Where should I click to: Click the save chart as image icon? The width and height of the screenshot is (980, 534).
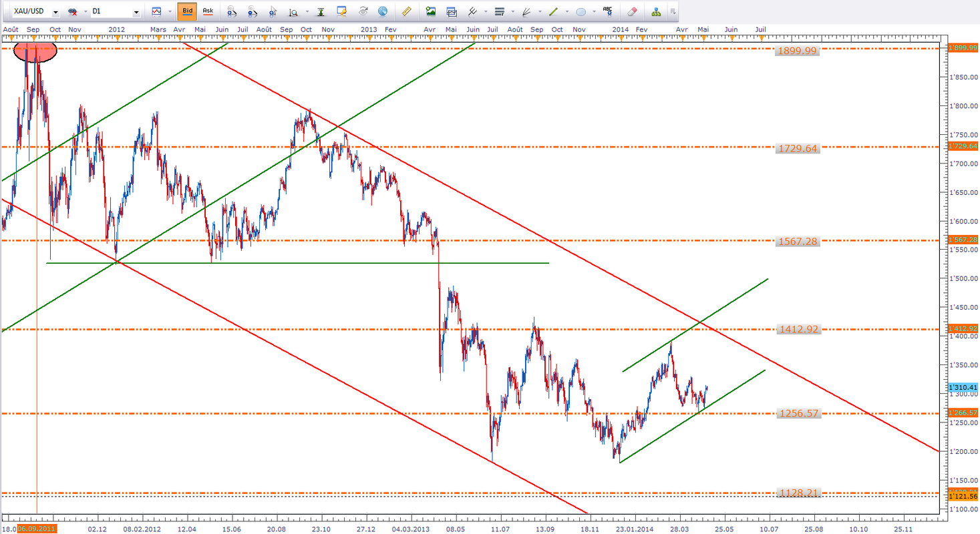click(x=431, y=11)
